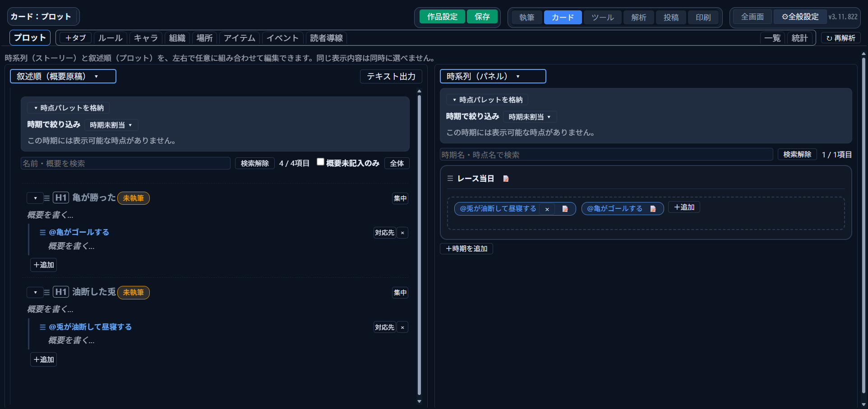Open the 解析 tab
Image resolution: width=868 pixels, height=409 pixels.
(639, 17)
